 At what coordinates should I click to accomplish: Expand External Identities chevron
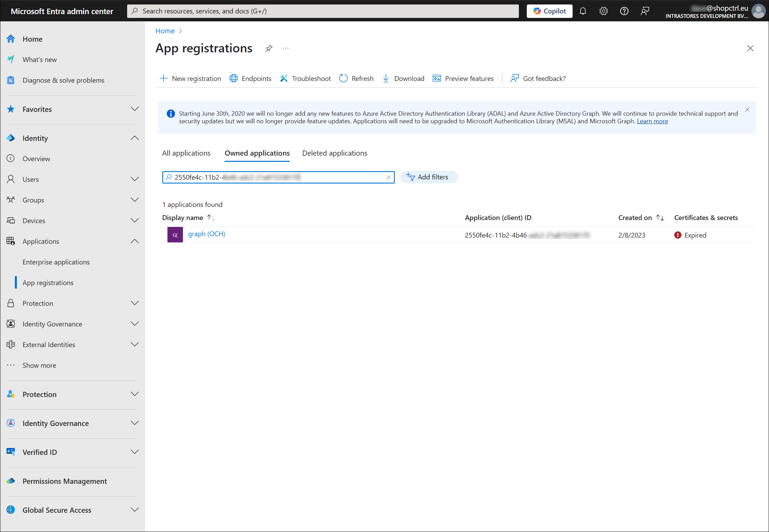tap(135, 344)
